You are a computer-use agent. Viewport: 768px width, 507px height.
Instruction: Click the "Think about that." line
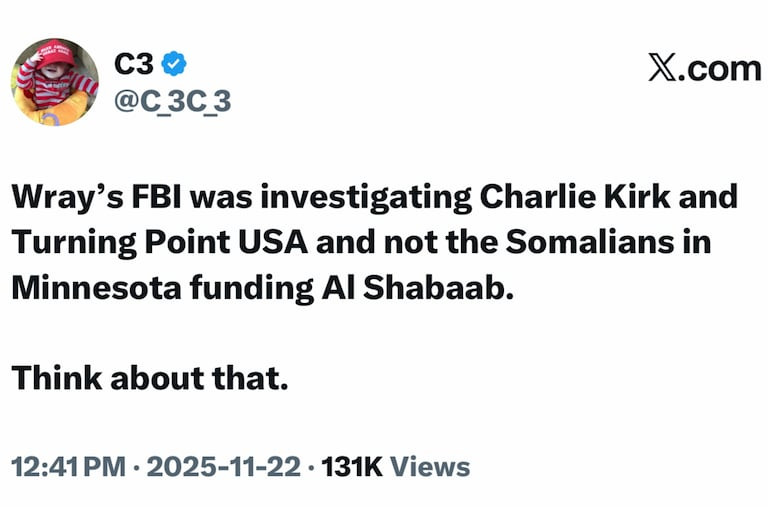(x=150, y=379)
